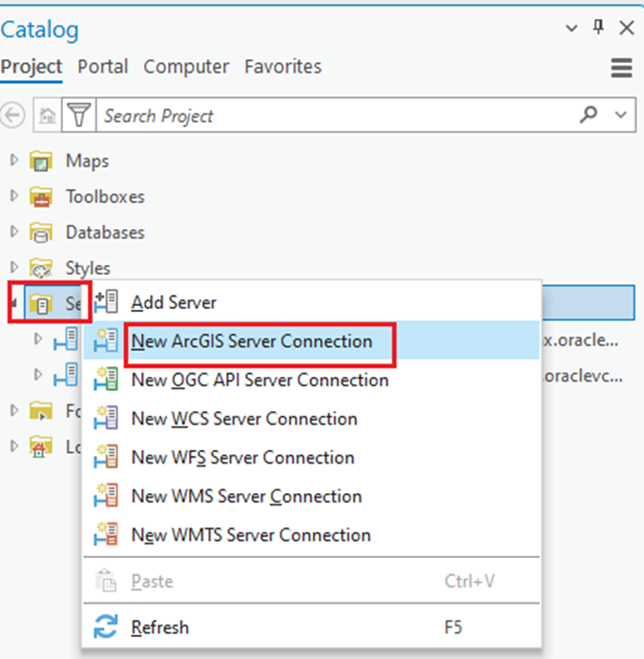
Task: Click the New WMS Server icon
Action: (106, 496)
